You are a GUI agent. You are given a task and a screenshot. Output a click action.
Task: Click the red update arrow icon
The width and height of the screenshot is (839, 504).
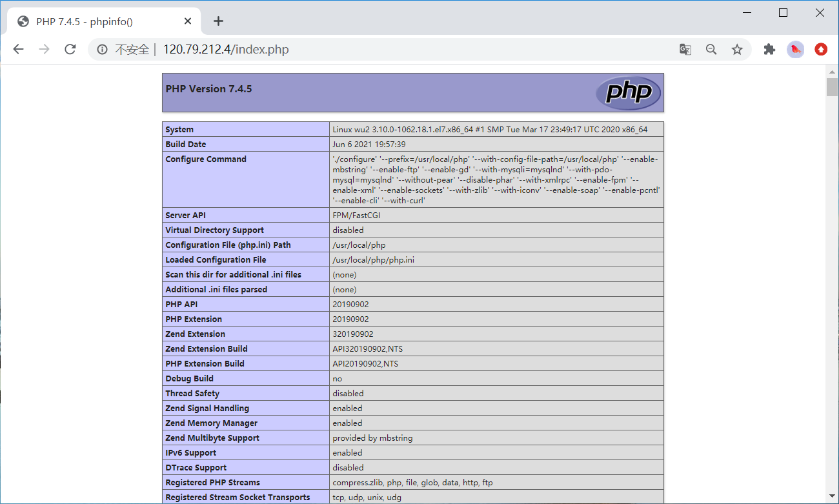click(x=821, y=49)
